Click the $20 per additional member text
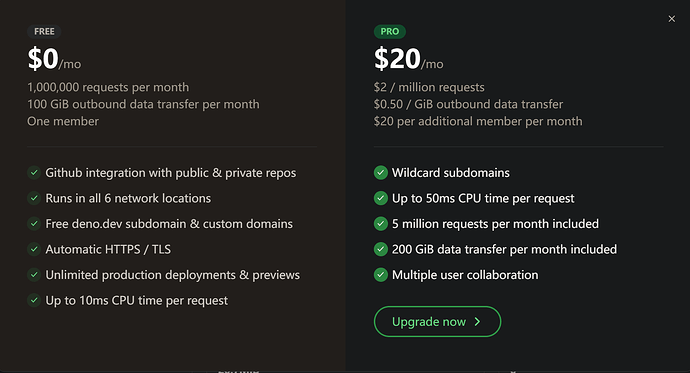Screen dimensions: 690x373 click(478, 121)
